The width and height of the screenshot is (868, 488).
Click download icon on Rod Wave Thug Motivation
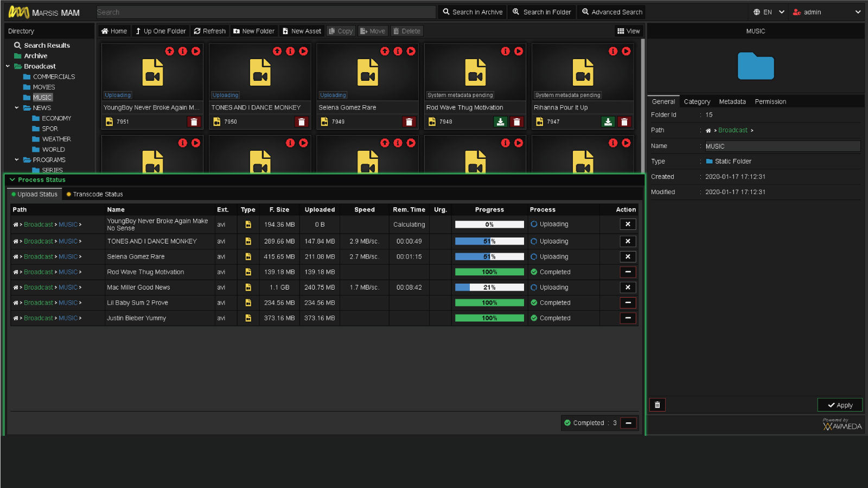click(x=500, y=122)
